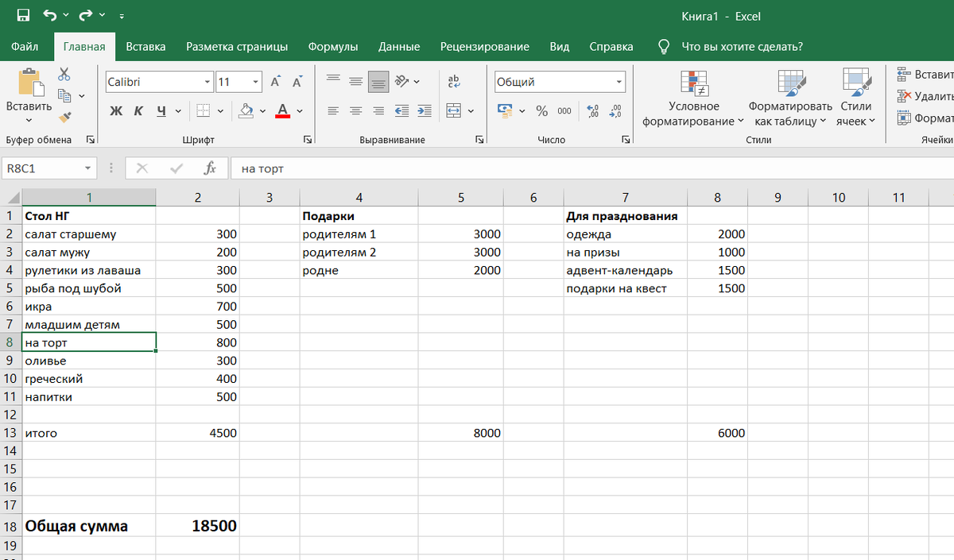Open Стили ячеек dropdown
The width and height of the screenshot is (954, 560).
[855, 98]
